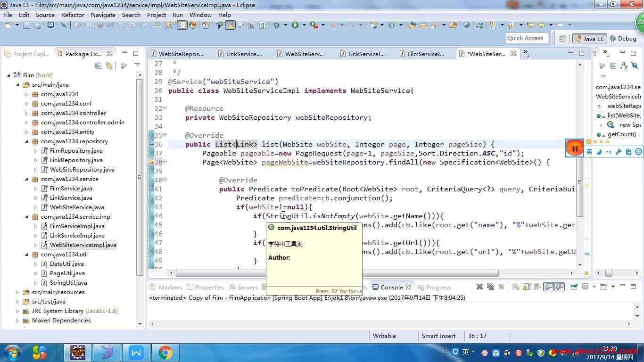Expand src/main/resources folder
This screenshot has width=644, height=362.
18,292
